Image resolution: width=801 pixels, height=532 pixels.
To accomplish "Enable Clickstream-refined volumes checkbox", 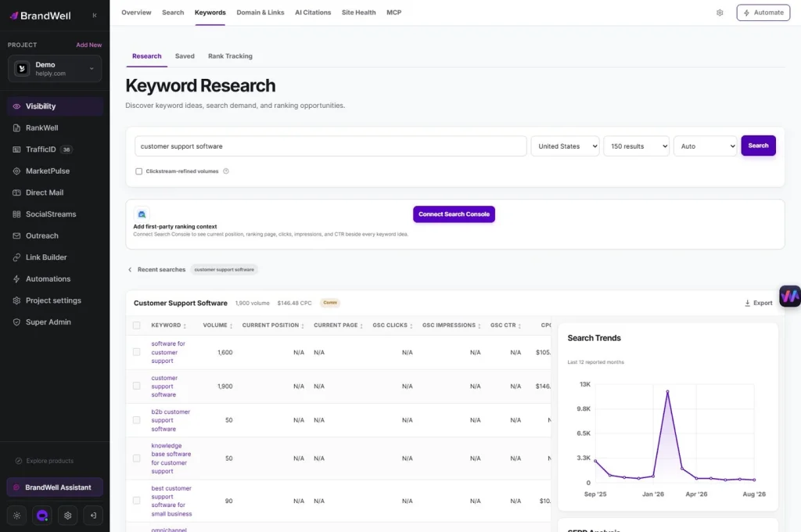I will pyautogui.click(x=138, y=171).
